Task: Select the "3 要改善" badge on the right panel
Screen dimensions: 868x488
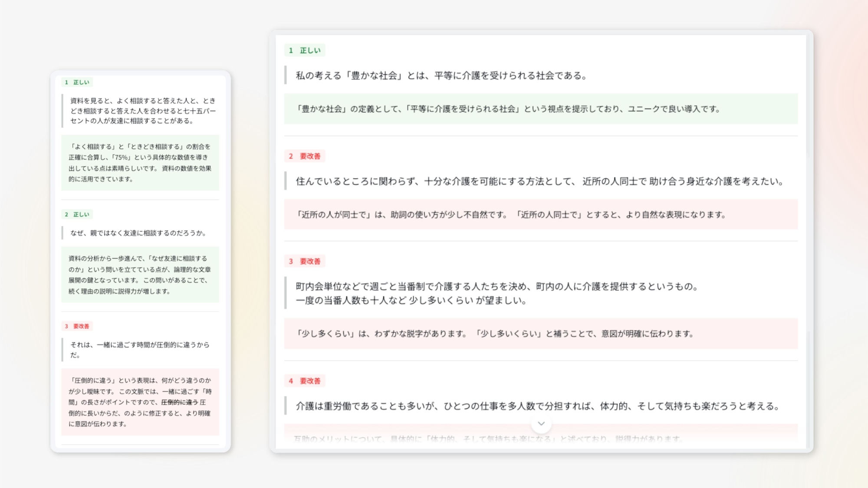Action: (x=305, y=262)
